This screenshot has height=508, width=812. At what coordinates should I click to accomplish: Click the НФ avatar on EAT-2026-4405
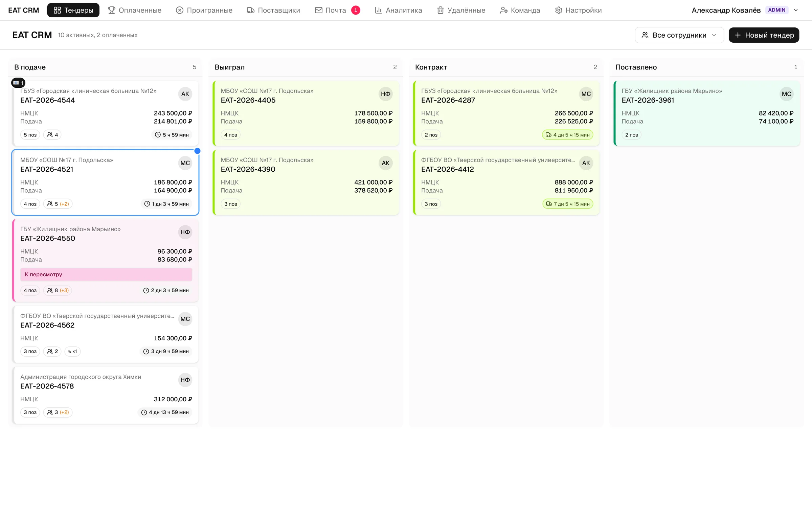pyautogui.click(x=386, y=94)
